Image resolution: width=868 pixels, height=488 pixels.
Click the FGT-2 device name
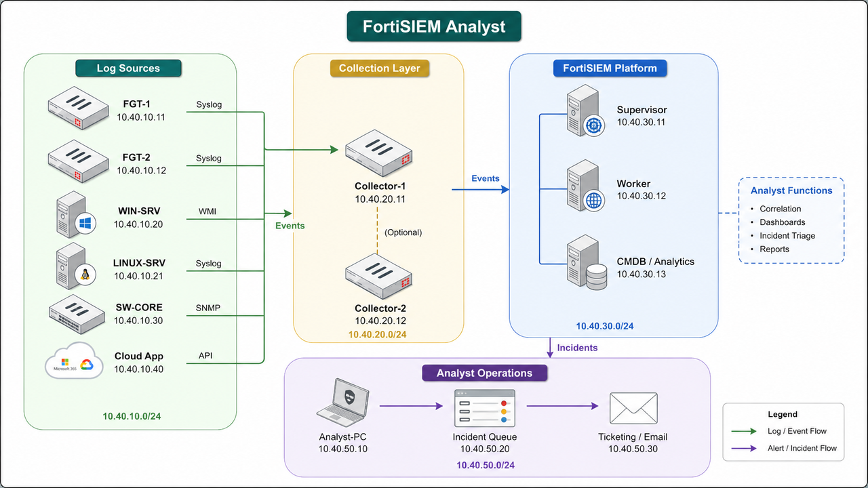pyautogui.click(x=137, y=157)
